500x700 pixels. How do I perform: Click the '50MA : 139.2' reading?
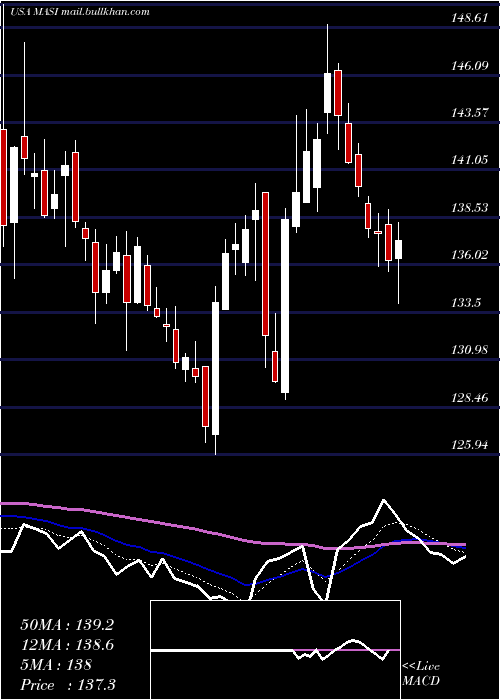point(67,625)
